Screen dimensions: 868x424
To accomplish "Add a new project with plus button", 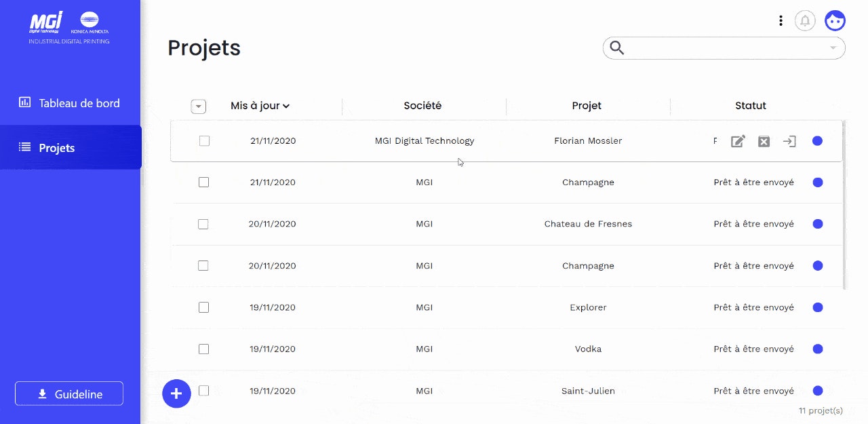I will pos(176,393).
